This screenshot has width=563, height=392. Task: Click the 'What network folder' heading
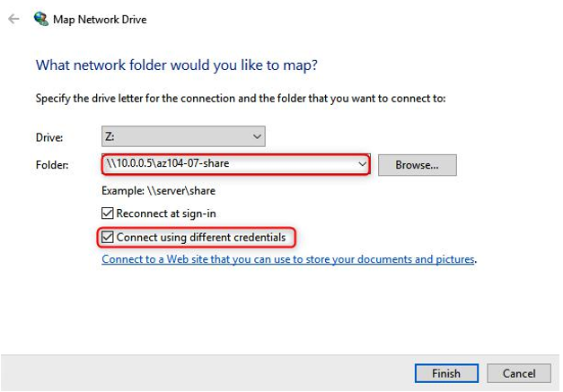[177, 65]
